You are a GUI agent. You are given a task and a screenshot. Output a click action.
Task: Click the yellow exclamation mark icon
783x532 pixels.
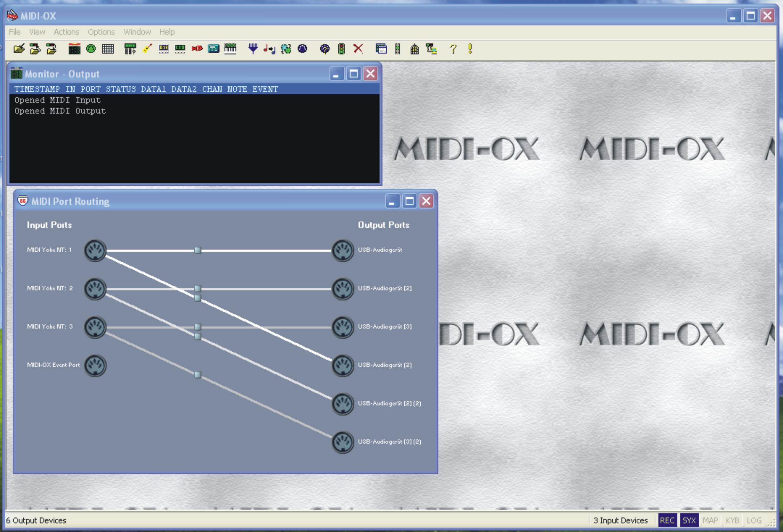[x=470, y=49]
